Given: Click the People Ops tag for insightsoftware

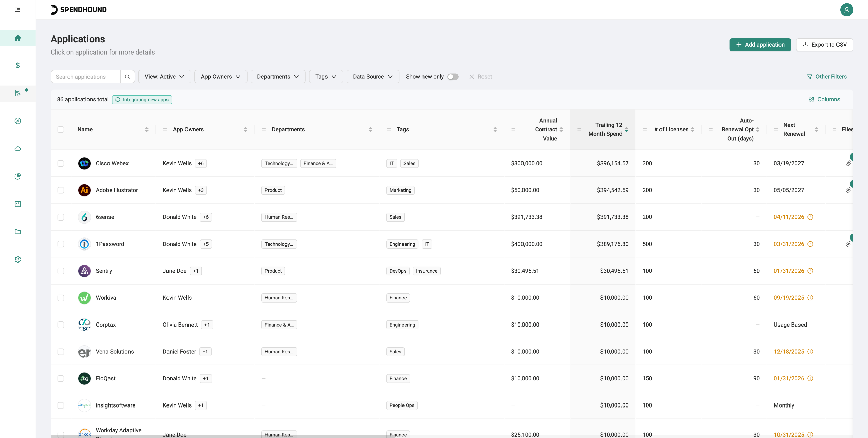Looking at the screenshot, I should (402, 406).
